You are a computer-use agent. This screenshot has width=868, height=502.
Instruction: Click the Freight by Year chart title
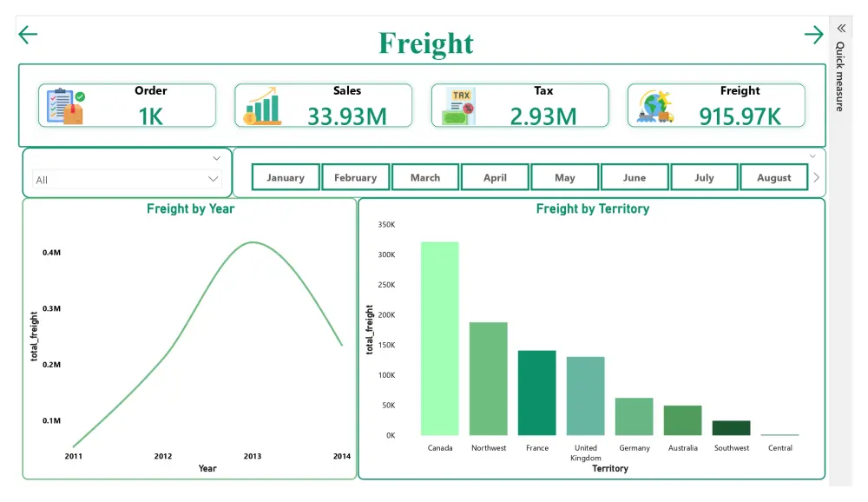coord(191,208)
